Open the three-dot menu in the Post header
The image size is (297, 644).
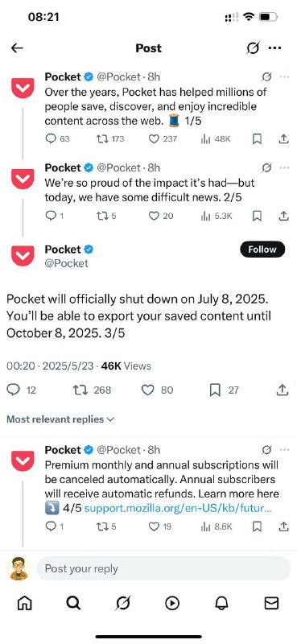[x=274, y=48]
